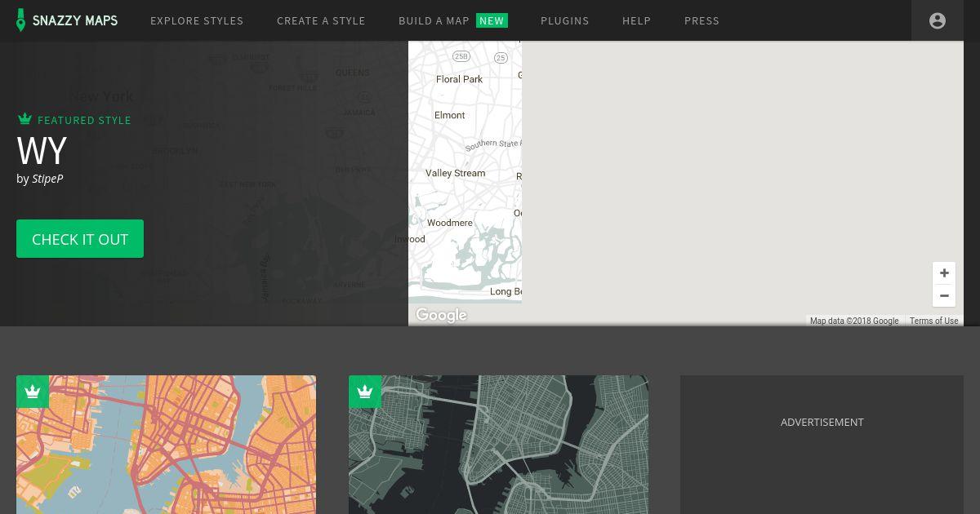The image size is (980, 514).
Task: Click the WY style title
Action: [42, 151]
